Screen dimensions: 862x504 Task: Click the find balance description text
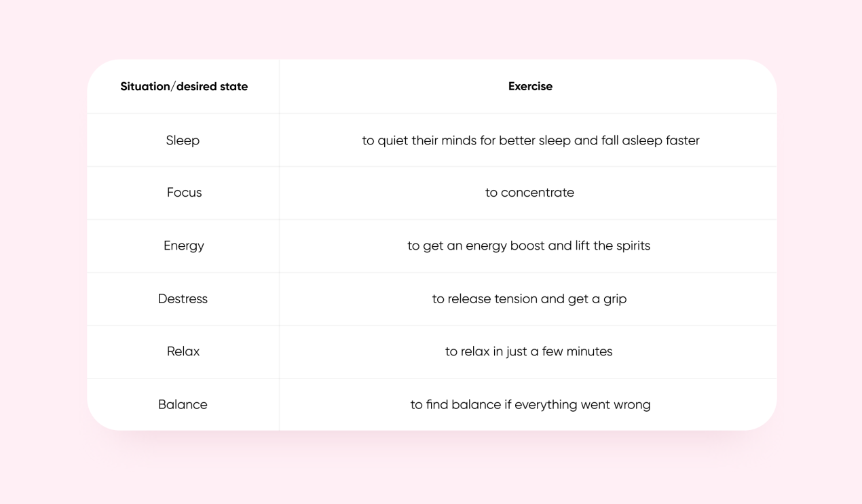tap(530, 404)
